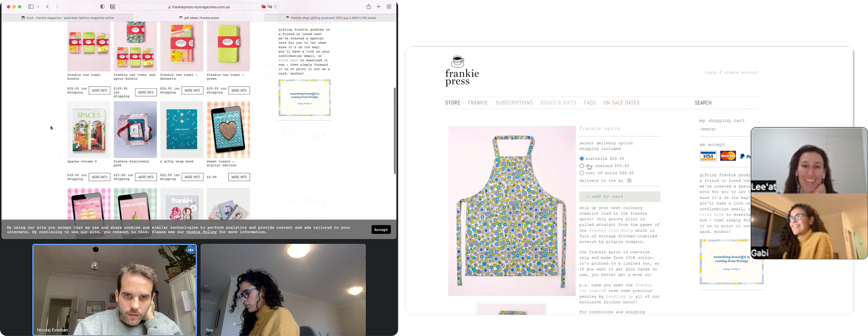Toggle the Safari sidebar icon

(31, 7)
